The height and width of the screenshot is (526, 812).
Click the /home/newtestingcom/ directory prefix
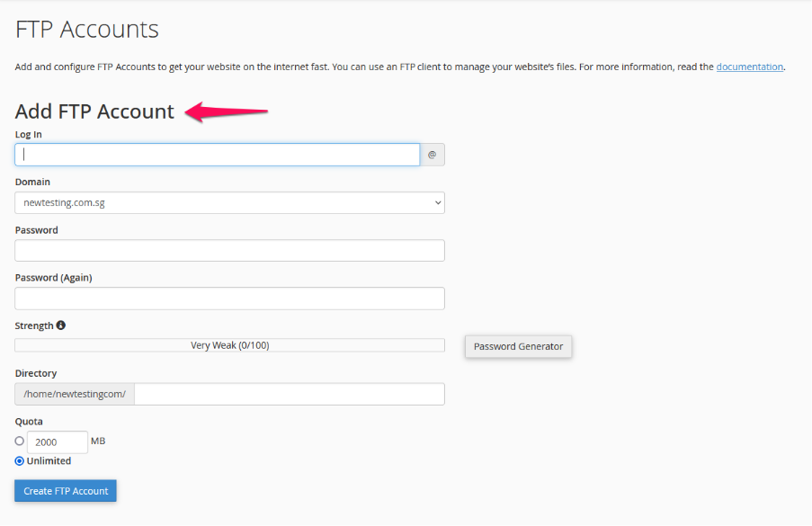coord(75,394)
